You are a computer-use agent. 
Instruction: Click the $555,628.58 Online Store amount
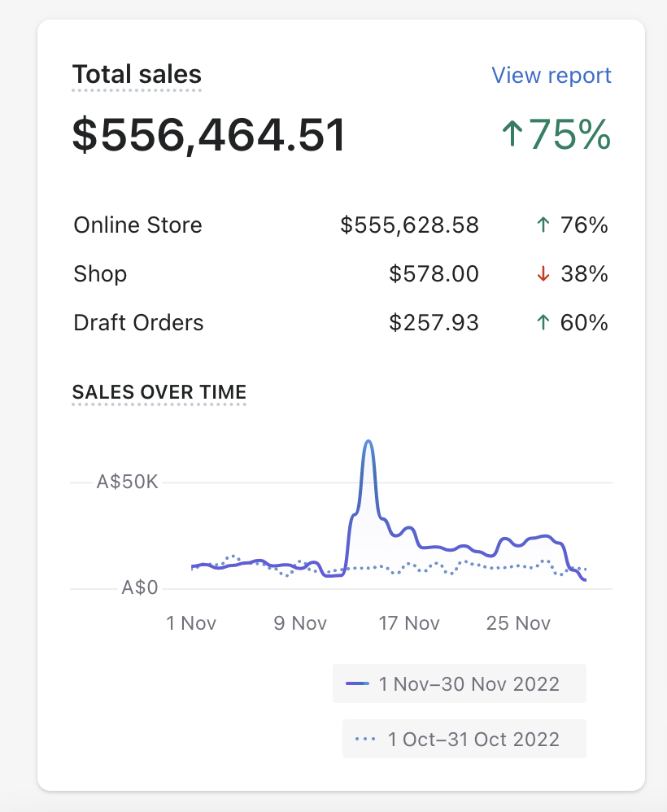click(409, 225)
